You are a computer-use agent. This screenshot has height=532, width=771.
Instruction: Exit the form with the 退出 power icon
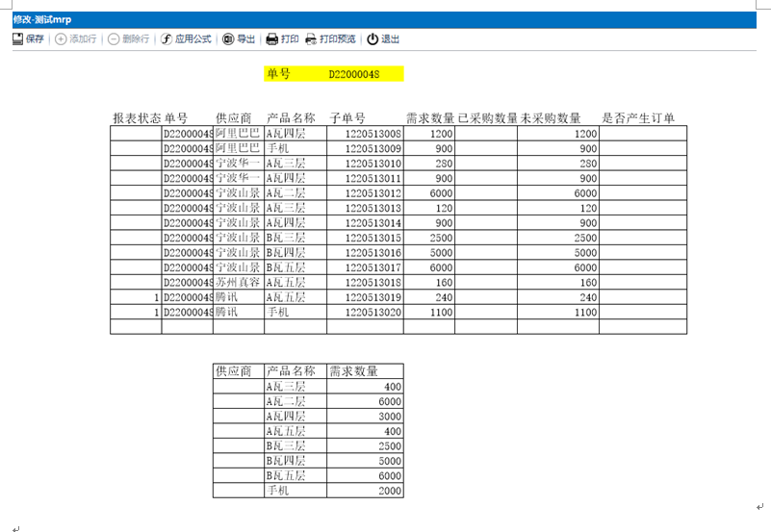(x=373, y=39)
